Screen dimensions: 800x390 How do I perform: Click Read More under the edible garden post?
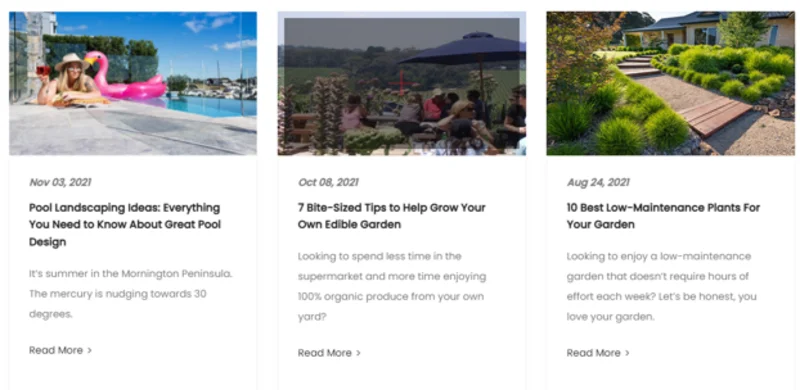[324, 353]
